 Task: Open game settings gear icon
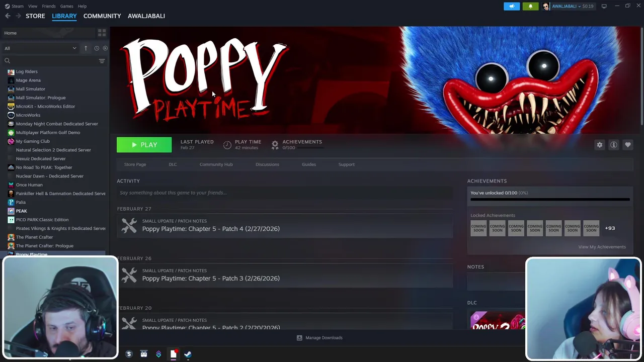pos(600,145)
